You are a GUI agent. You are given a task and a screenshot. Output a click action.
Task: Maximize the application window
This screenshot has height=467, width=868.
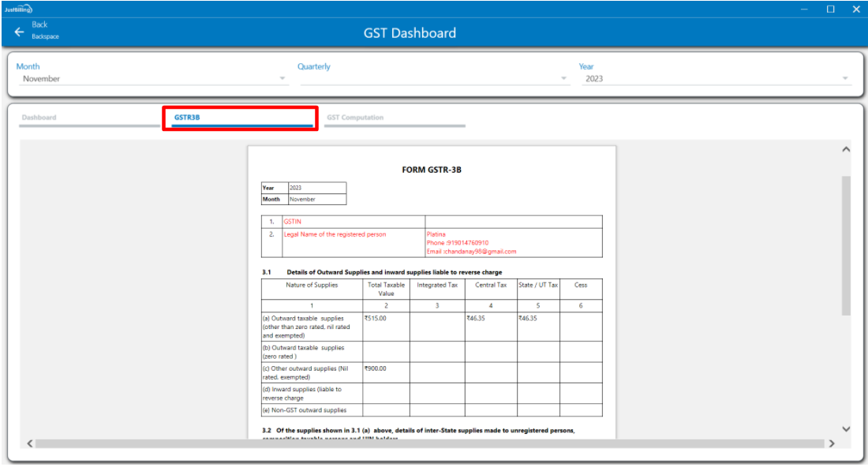[x=830, y=9]
